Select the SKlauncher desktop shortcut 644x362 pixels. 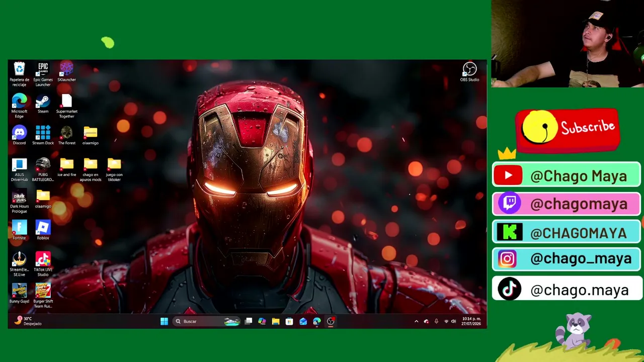pyautogui.click(x=66, y=72)
